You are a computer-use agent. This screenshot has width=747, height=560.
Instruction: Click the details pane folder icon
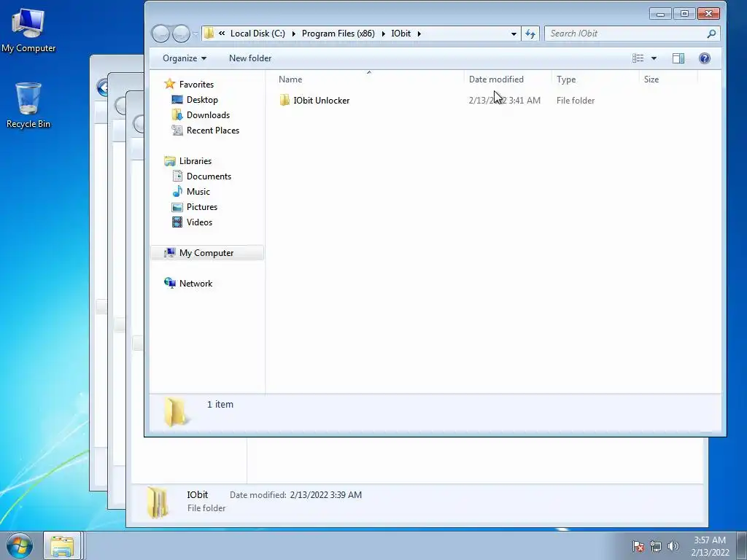point(176,412)
